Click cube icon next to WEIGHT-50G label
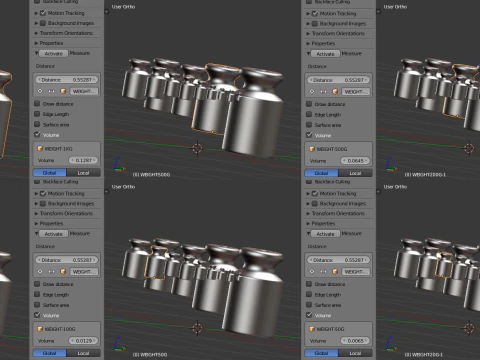The width and height of the screenshot is (480, 360). [312, 329]
